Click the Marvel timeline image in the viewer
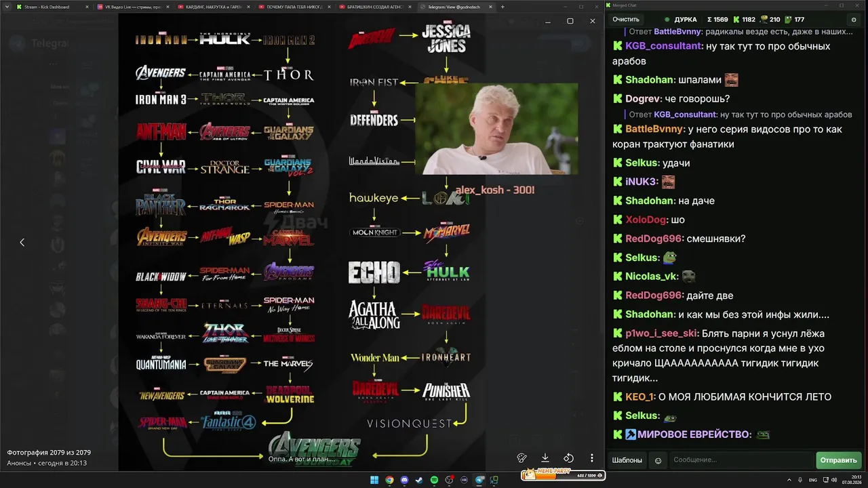 302,243
